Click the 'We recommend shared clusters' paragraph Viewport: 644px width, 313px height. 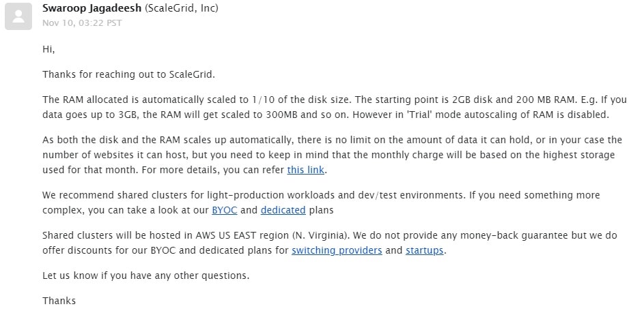(321, 203)
